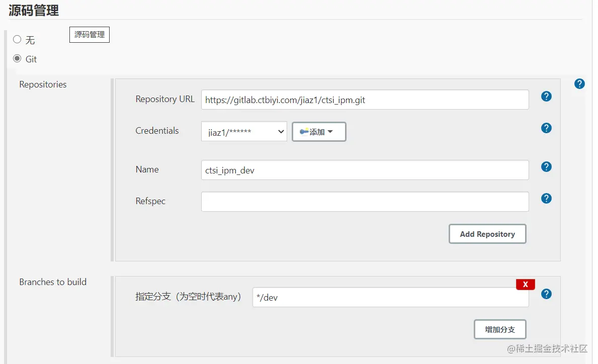Screen dimensions: 598x364
Task: Click the empty Refspec input field
Action: (x=365, y=202)
